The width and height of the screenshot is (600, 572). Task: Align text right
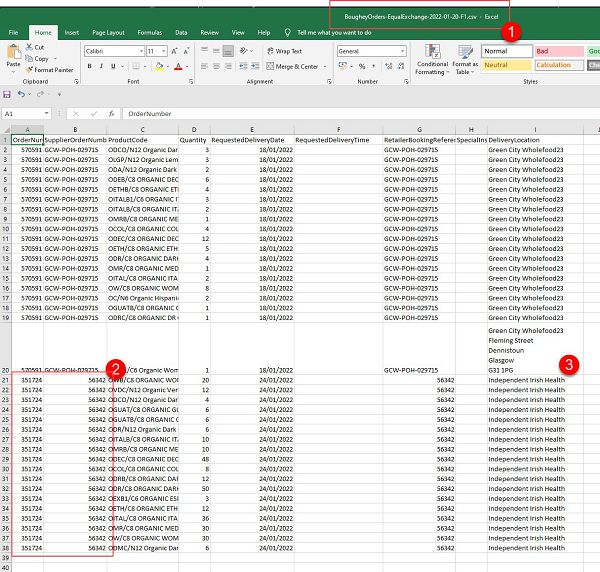coord(228,66)
